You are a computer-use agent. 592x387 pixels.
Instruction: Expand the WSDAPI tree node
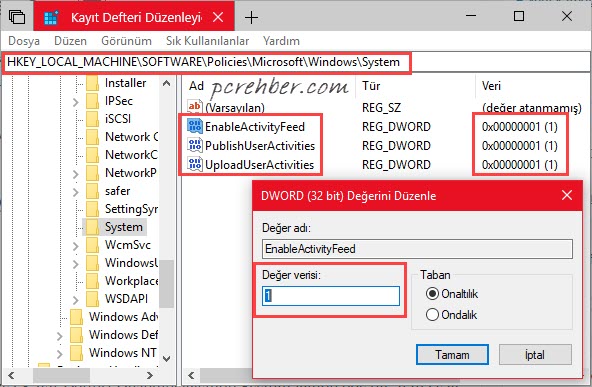pyautogui.click(x=76, y=300)
